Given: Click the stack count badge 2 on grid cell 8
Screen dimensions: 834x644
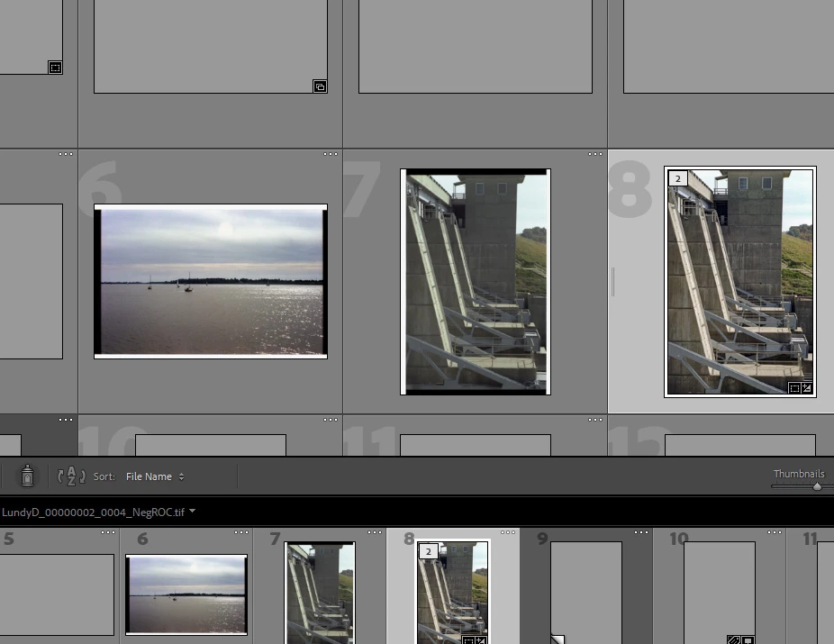Looking at the screenshot, I should pyautogui.click(x=677, y=178).
